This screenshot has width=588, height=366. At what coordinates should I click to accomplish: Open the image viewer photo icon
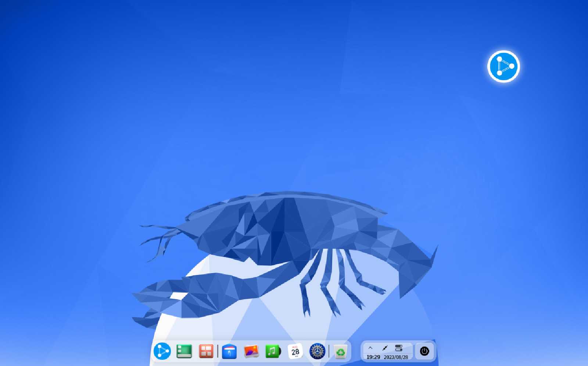[251, 351]
